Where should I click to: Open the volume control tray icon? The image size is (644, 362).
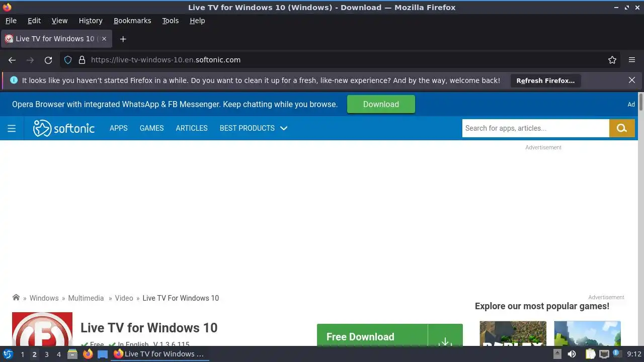[572, 354]
